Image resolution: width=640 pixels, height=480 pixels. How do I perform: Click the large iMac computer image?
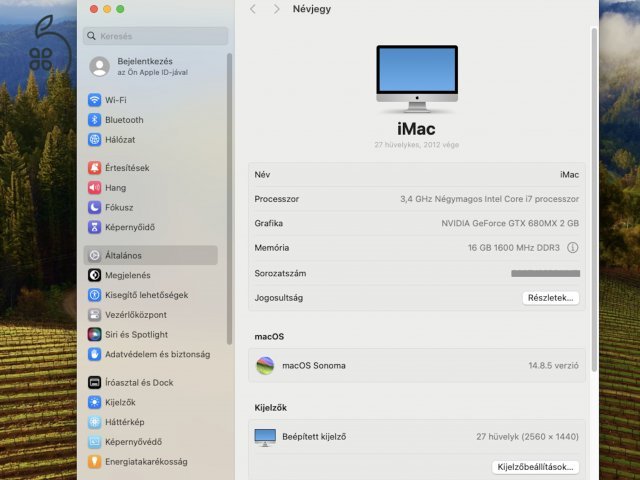pos(417,79)
